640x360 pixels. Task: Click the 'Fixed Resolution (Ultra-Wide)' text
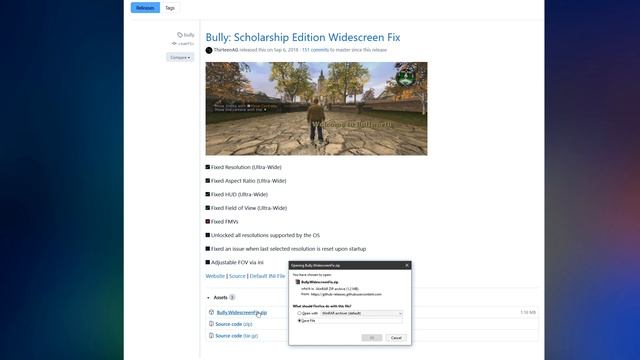coord(246,167)
